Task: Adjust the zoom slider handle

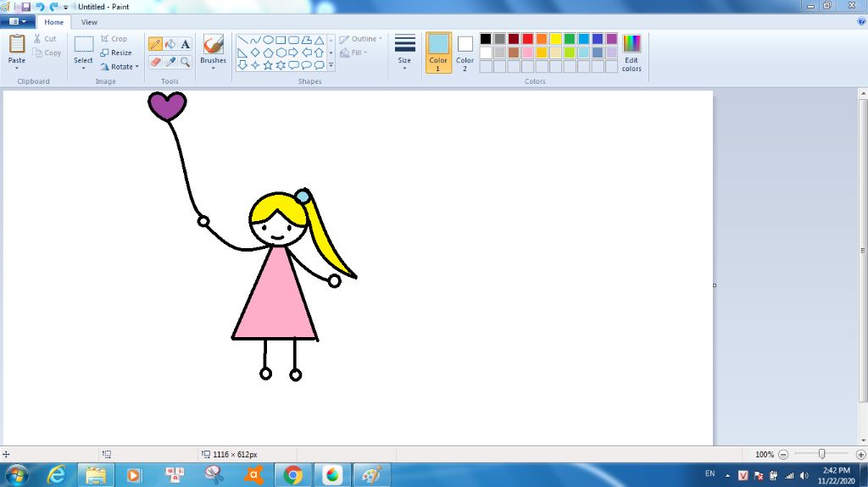Action: click(822, 454)
